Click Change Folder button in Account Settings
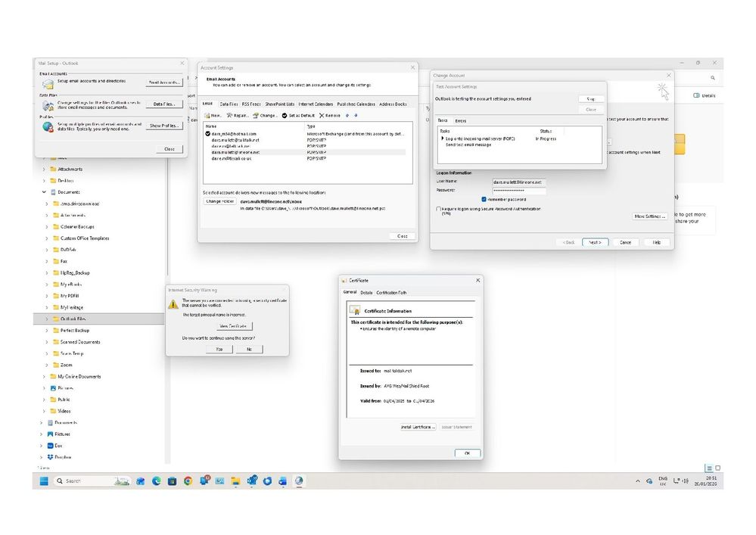The width and height of the screenshot is (756, 535). click(220, 201)
